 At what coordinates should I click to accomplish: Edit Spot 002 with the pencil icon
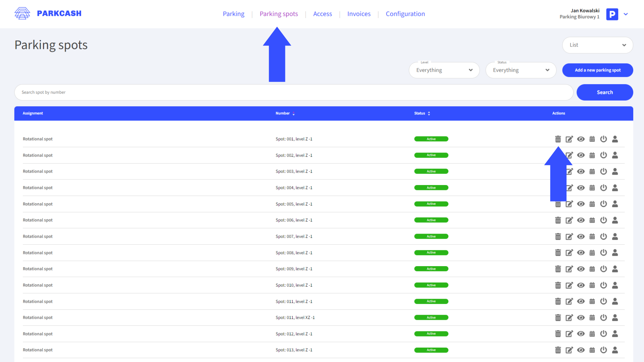(569, 155)
